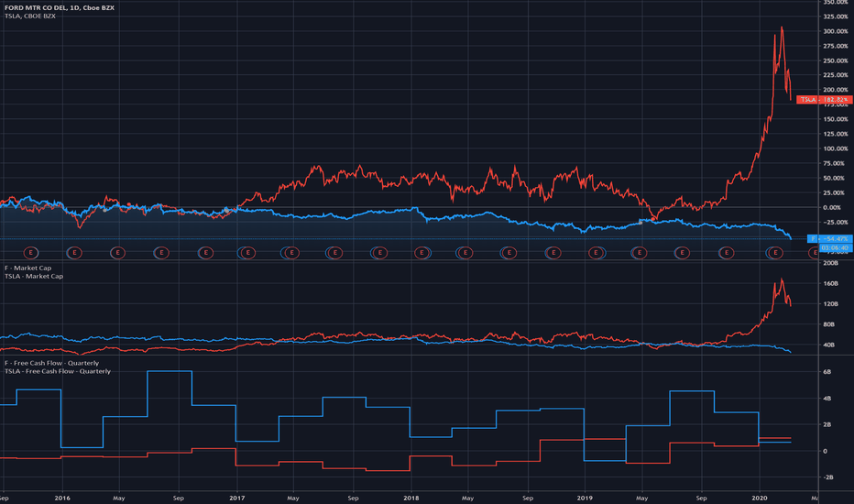Click the red TSLA 182.82% price label
This screenshot has width=854, height=504.
click(x=824, y=100)
